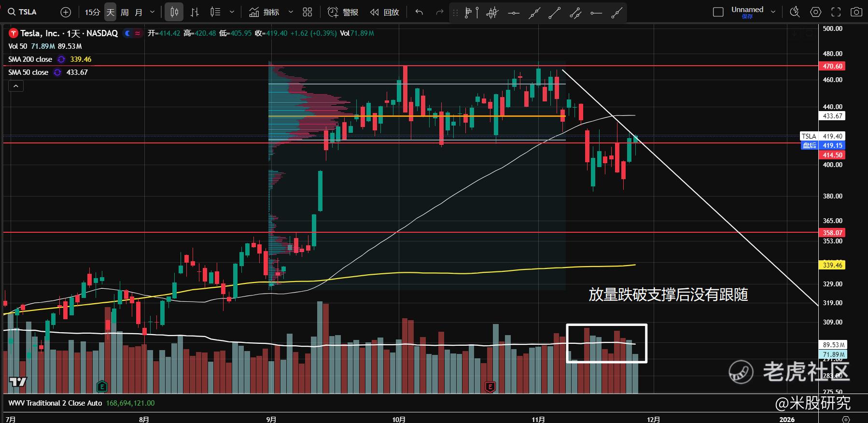Click the 放量跌破支撑后没有跟随 text annotation
This screenshot has width=868, height=423.
tap(668, 295)
